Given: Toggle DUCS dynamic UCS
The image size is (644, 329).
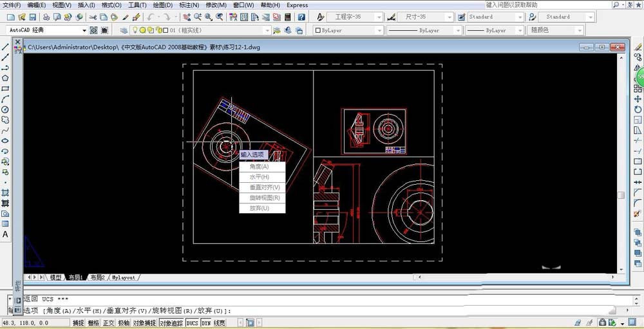Looking at the screenshot, I should click(x=192, y=323).
